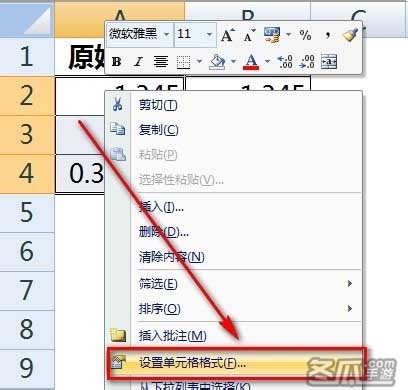Click the Decrease Font Size icon
This screenshot has width=408, height=390.
[x=249, y=35]
